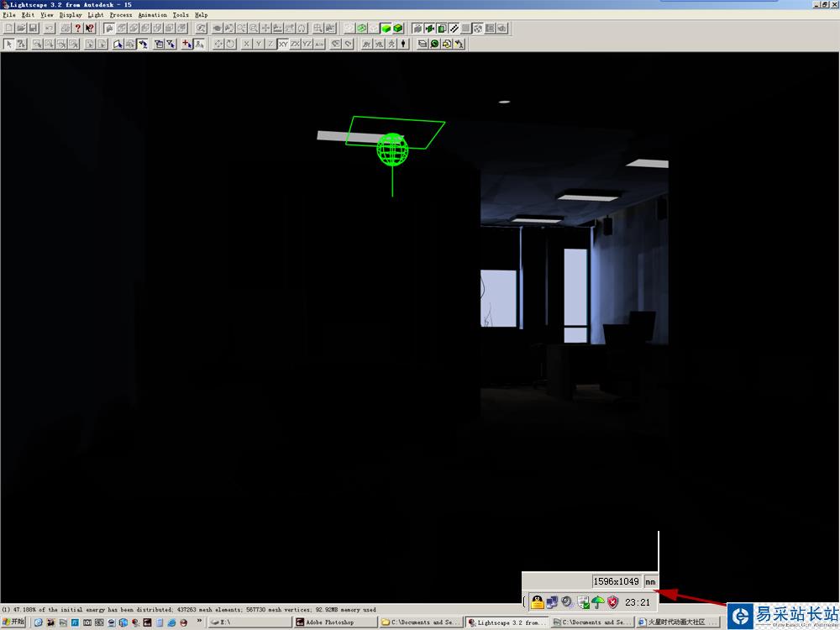The height and width of the screenshot is (630, 840).
Task: Save the project with the floppy disk icon
Action: click(33, 28)
